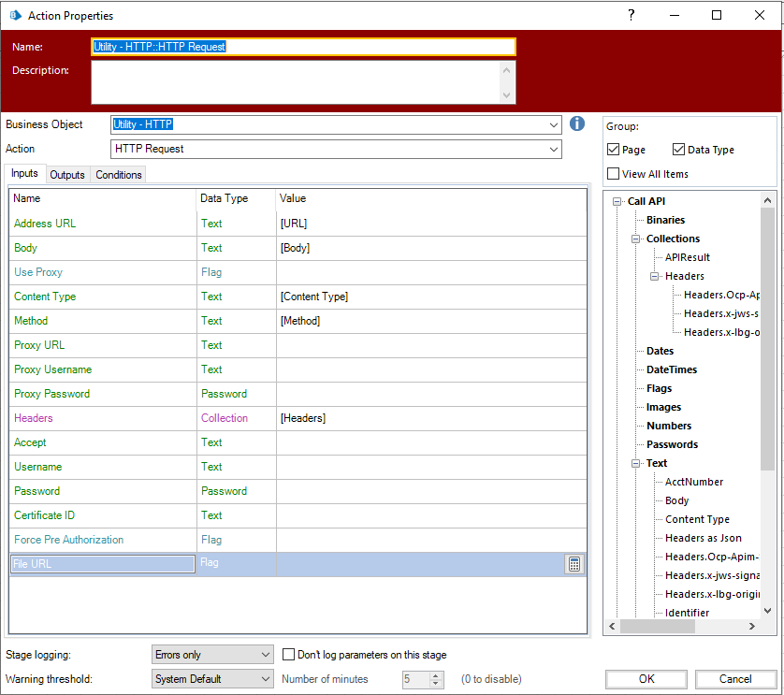This screenshot has width=784, height=695.
Task: Click the OK button
Action: 646,679
